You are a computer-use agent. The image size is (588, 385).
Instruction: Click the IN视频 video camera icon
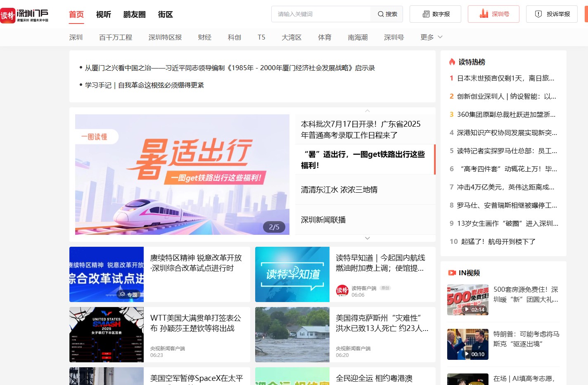click(452, 273)
